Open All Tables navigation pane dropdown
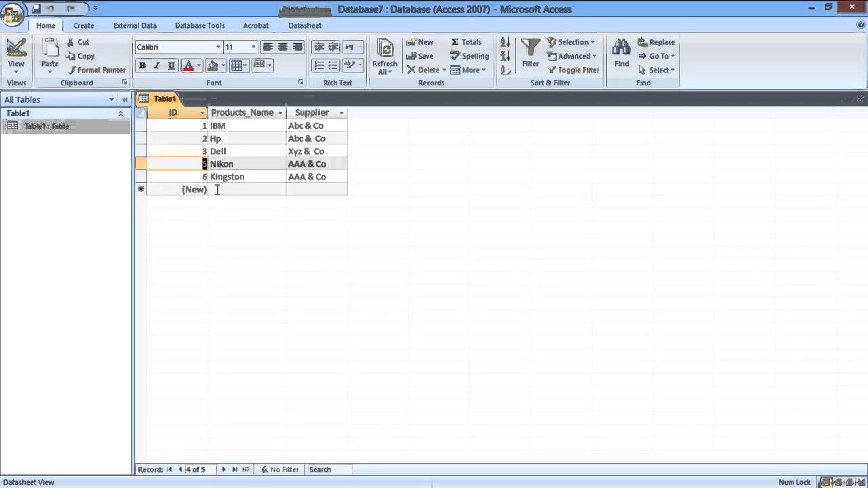Screen dimensions: 868x488 pyautogui.click(x=112, y=100)
